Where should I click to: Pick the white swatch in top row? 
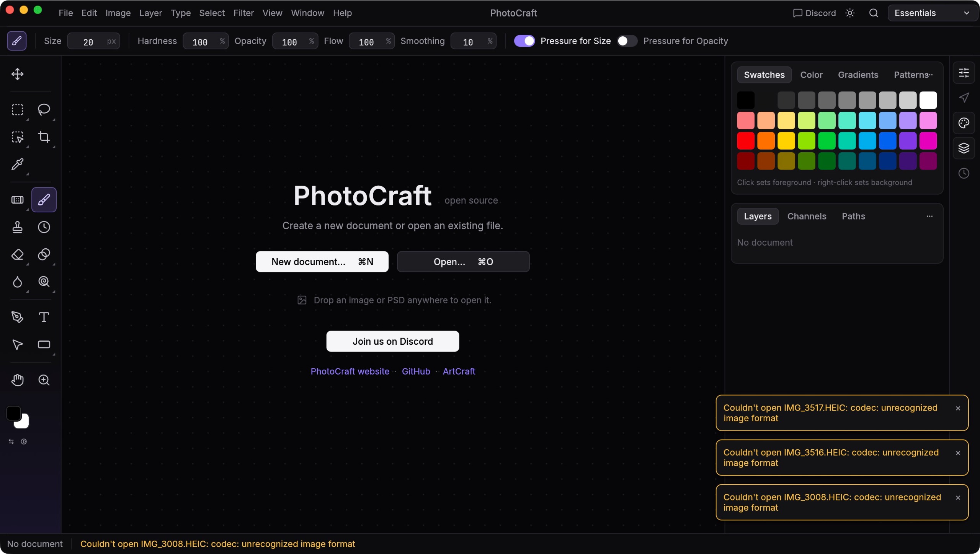pos(928,100)
